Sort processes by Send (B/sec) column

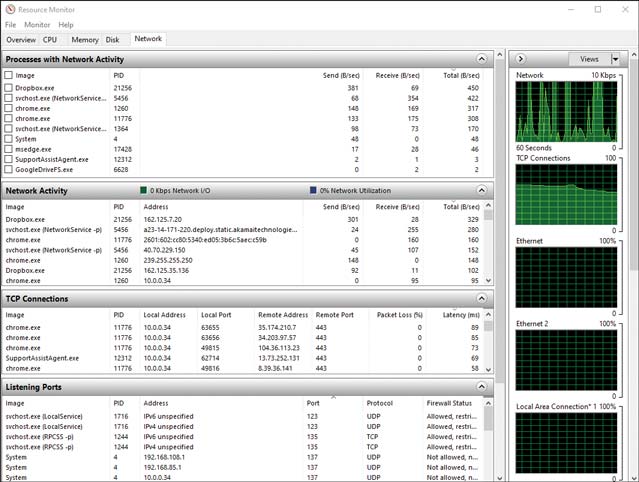coord(341,75)
